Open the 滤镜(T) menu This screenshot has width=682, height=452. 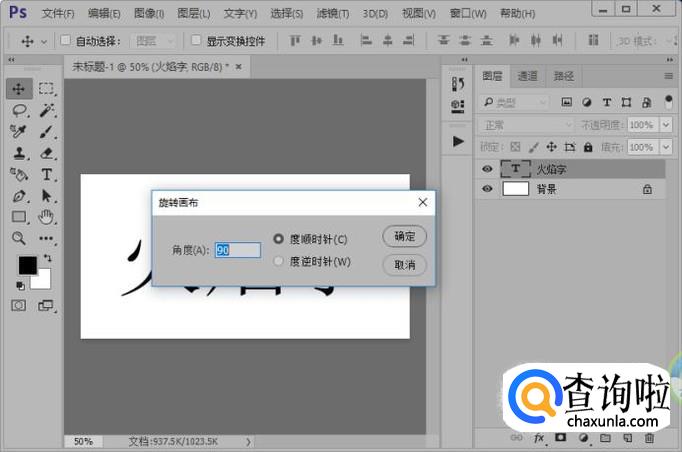pos(332,14)
